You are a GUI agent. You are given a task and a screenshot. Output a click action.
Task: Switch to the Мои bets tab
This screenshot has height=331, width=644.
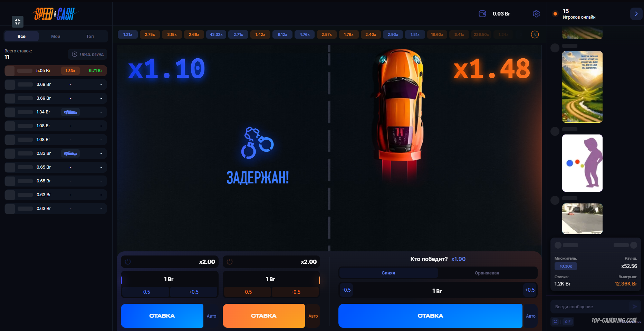[x=56, y=36]
